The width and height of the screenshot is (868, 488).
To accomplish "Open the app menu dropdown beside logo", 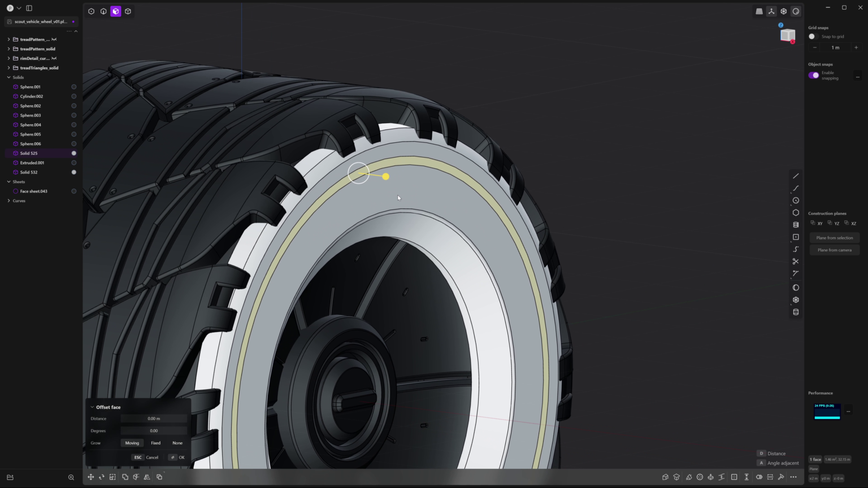I will click(19, 8).
